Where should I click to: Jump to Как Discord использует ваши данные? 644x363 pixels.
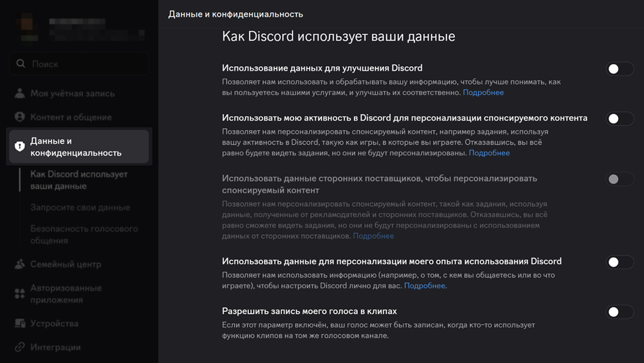[79, 180]
